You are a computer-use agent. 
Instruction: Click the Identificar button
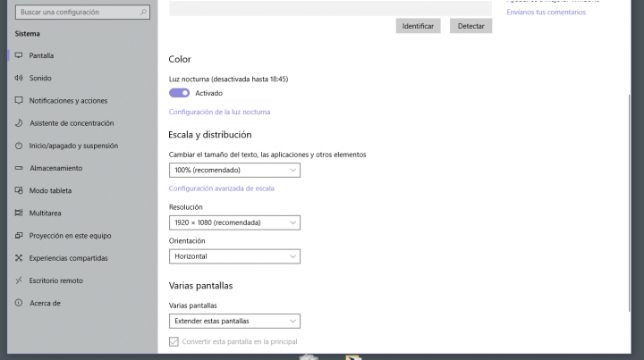point(418,26)
